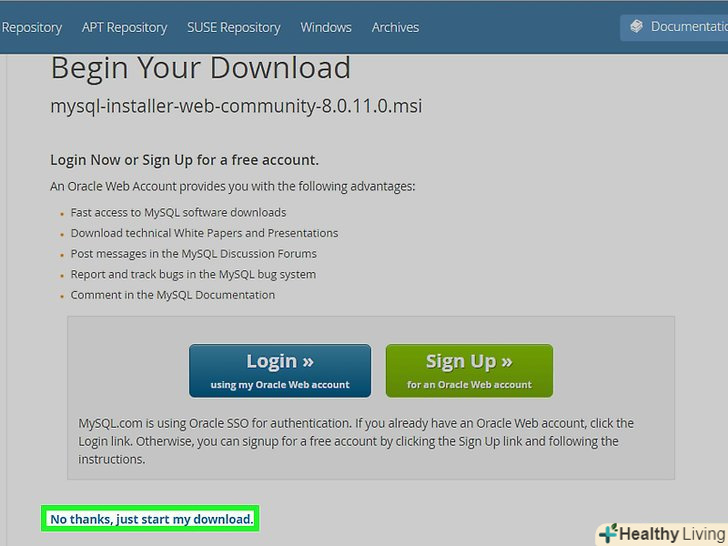The width and height of the screenshot is (728, 546).
Task: Click 'Login Now or Sign Up' heading
Action: click(x=184, y=160)
